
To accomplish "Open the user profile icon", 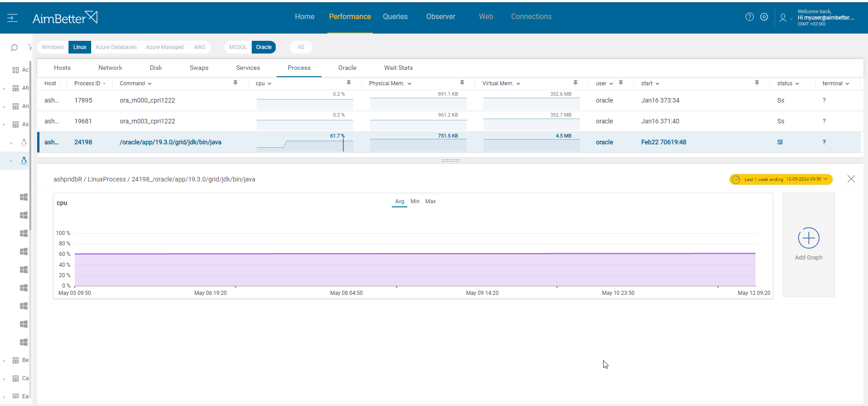I will coord(783,18).
